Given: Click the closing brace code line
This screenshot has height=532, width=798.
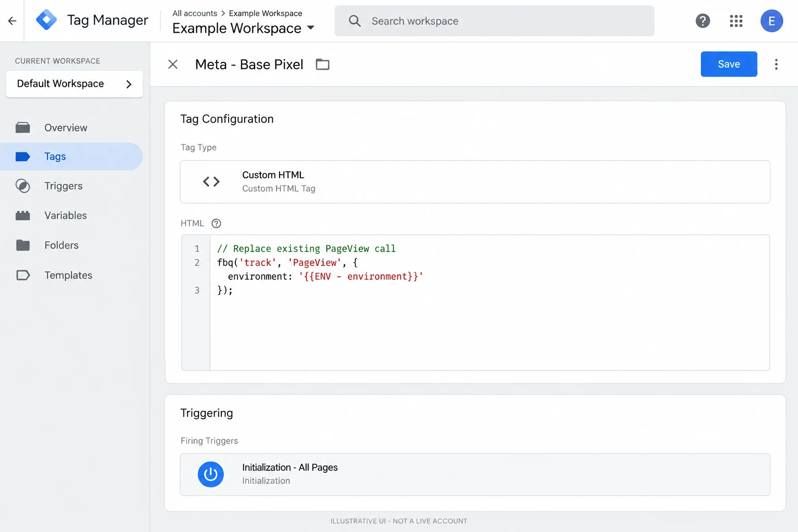Looking at the screenshot, I should pyautogui.click(x=225, y=290).
